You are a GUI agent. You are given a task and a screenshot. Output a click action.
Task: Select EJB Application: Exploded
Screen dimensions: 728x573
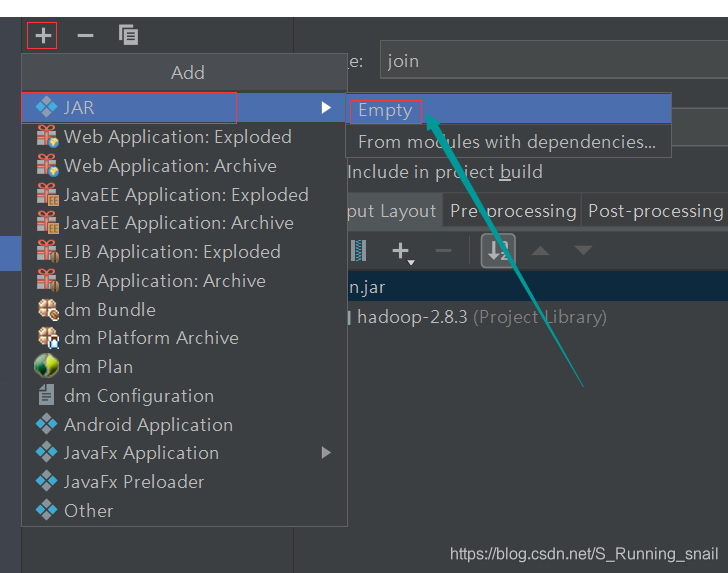coord(184,252)
